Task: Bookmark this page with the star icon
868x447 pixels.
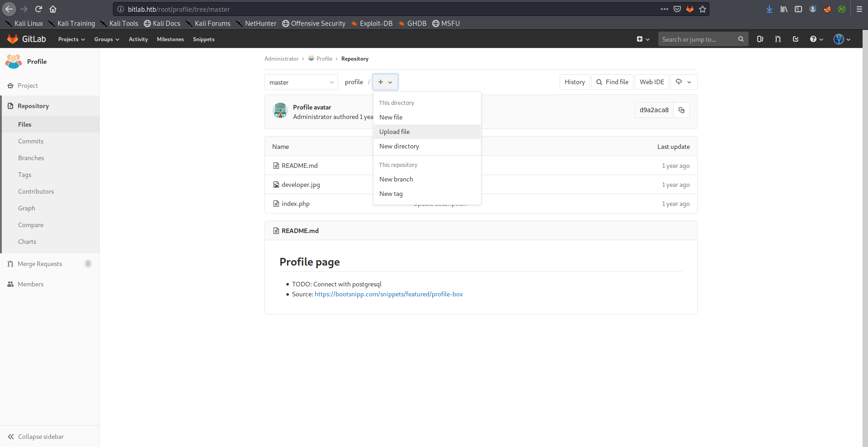Action: pyautogui.click(x=703, y=9)
